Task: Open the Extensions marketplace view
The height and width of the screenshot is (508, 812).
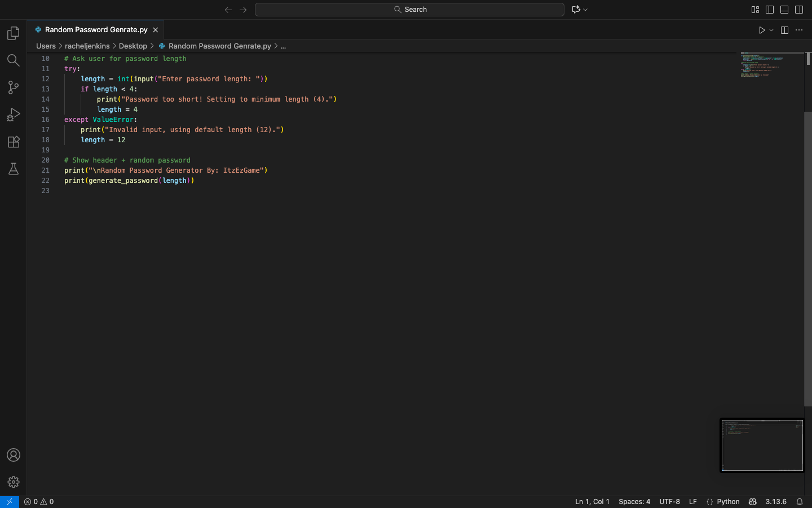Action: [14, 142]
